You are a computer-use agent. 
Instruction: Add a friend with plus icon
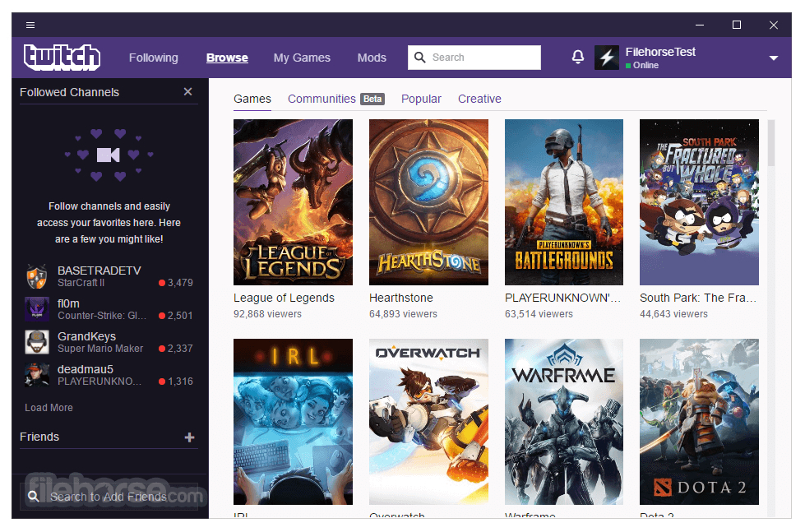pyautogui.click(x=189, y=437)
